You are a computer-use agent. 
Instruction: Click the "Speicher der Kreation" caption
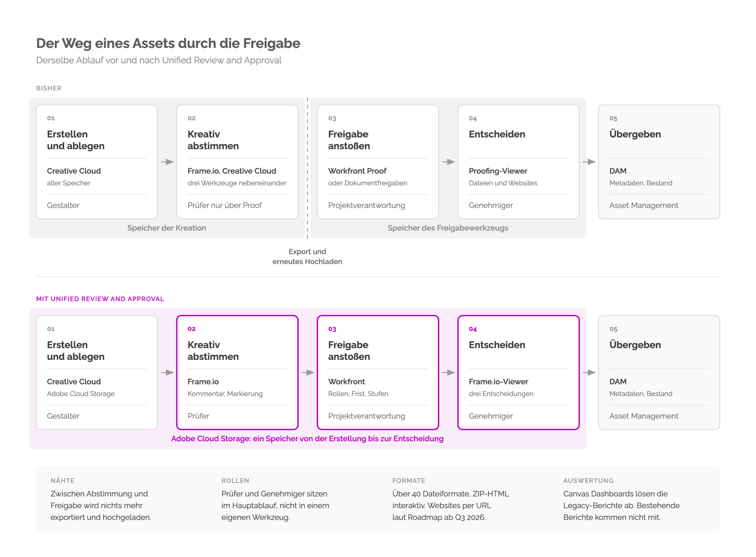(x=167, y=228)
